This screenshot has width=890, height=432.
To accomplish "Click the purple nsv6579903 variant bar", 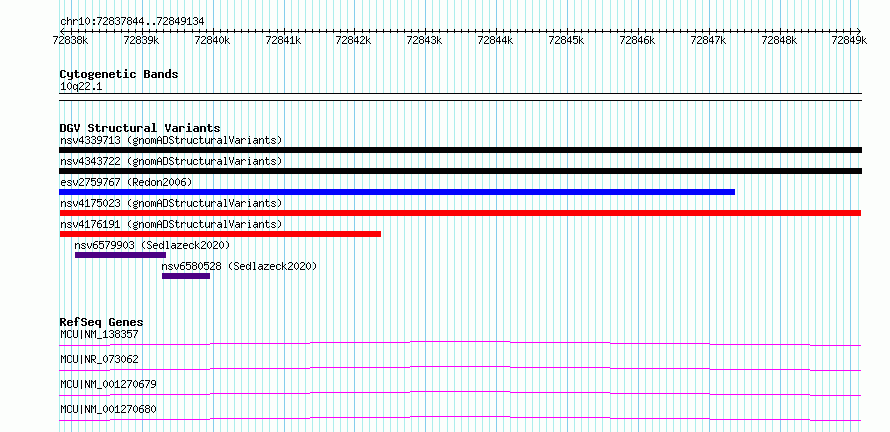I will tap(120, 255).
